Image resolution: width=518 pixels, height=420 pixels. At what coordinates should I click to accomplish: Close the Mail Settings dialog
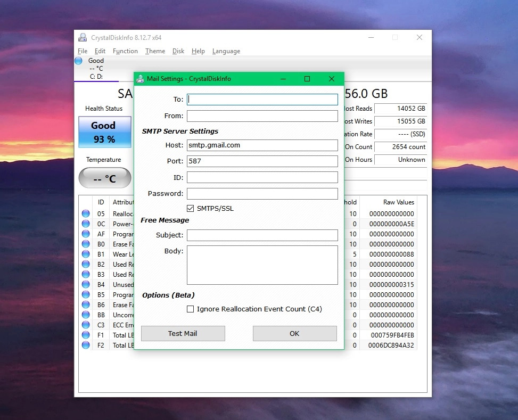tap(332, 79)
